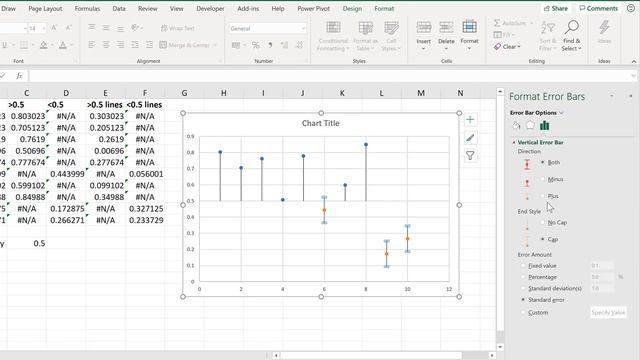Select the Effects pentagon icon

tap(530, 125)
